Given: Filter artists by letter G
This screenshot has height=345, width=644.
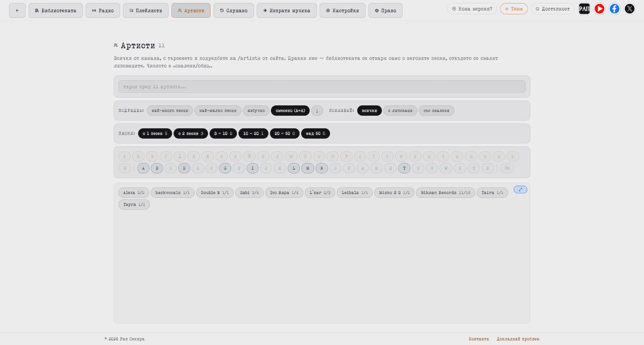Looking at the screenshot, I should click(225, 168).
